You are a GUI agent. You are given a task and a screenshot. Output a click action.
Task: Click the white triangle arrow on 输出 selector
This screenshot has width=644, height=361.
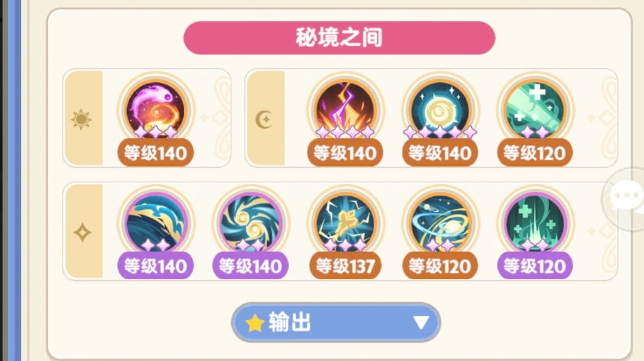(421, 323)
